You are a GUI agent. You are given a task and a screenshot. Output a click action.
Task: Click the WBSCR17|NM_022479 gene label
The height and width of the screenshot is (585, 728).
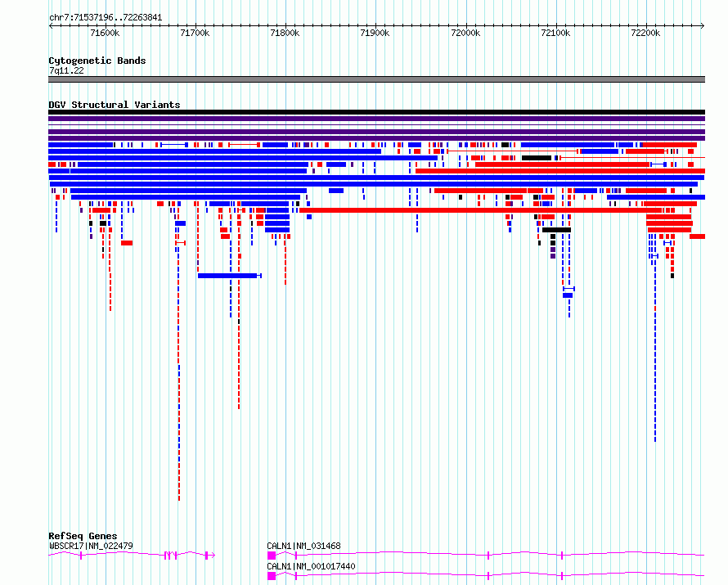[x=91, y=546]
